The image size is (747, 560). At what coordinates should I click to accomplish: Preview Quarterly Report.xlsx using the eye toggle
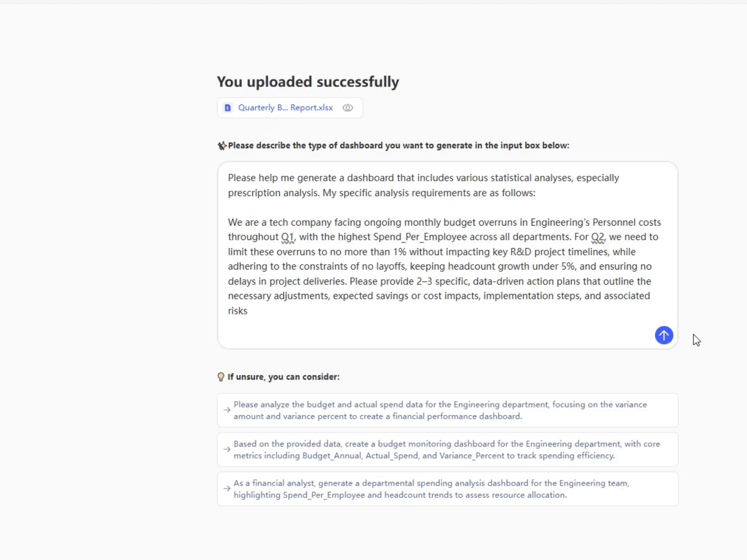click(x=347, y=108)
